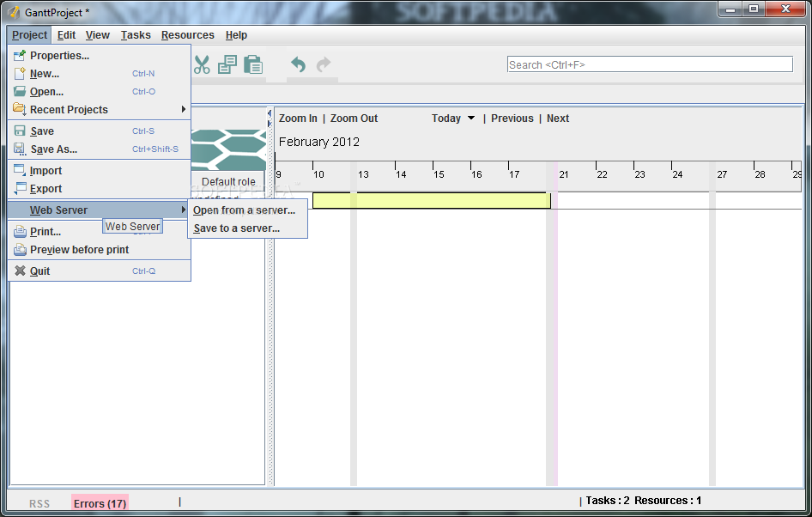The width and height of the screenshot is (812, 517).
Task: Maximize the GanttProject window
Action: 754,9
